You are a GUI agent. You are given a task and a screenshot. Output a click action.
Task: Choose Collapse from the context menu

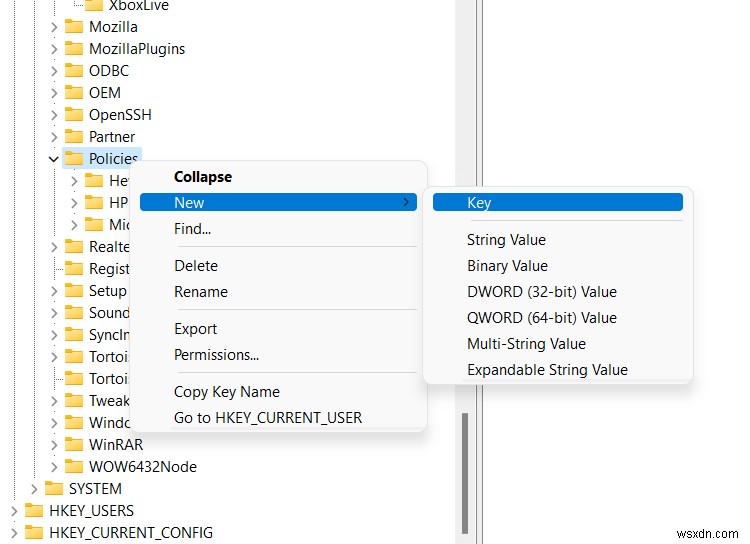tap(278, 177)
